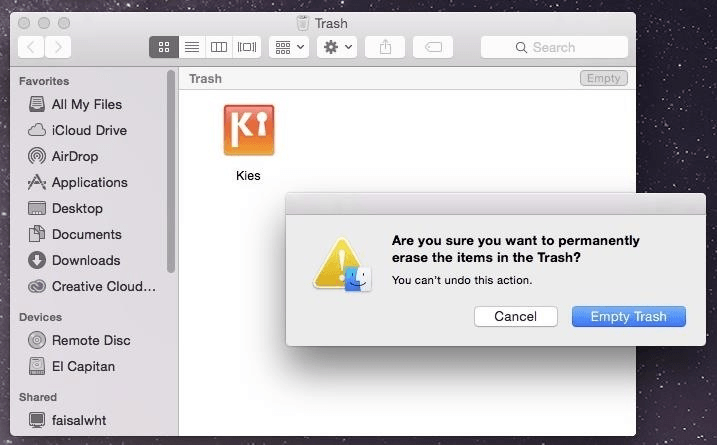Go back with the left arrow
This screenshot has height=445, width=717.
tap(32, 47)
